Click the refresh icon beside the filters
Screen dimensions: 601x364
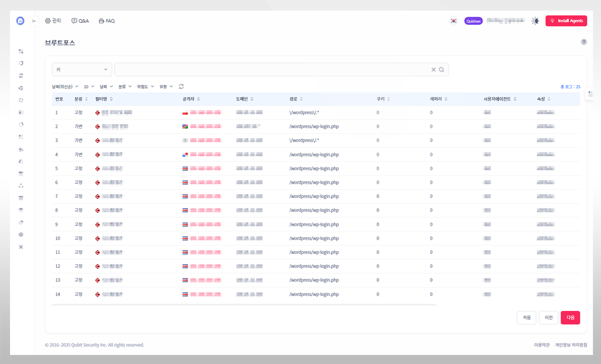click(181, 87)
